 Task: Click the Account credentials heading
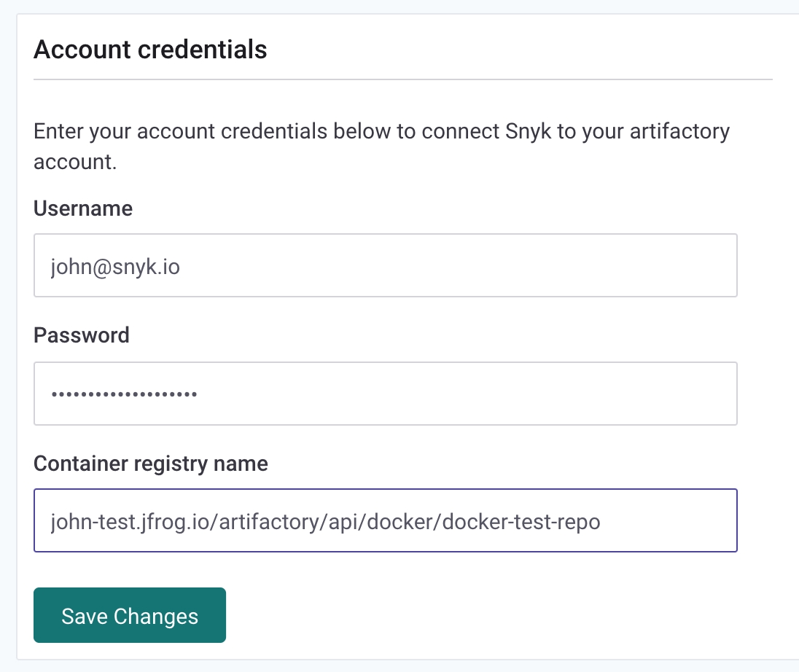tap(150, 50)
